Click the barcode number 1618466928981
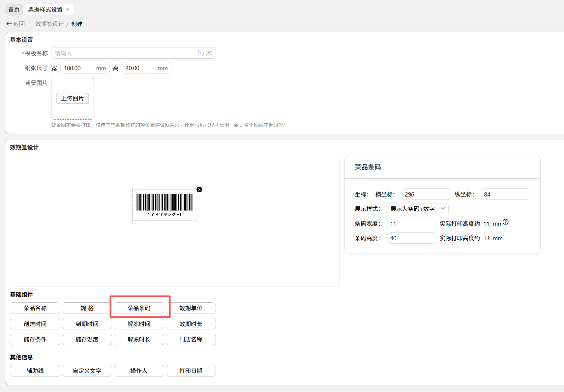 click(x=164, y=215)
